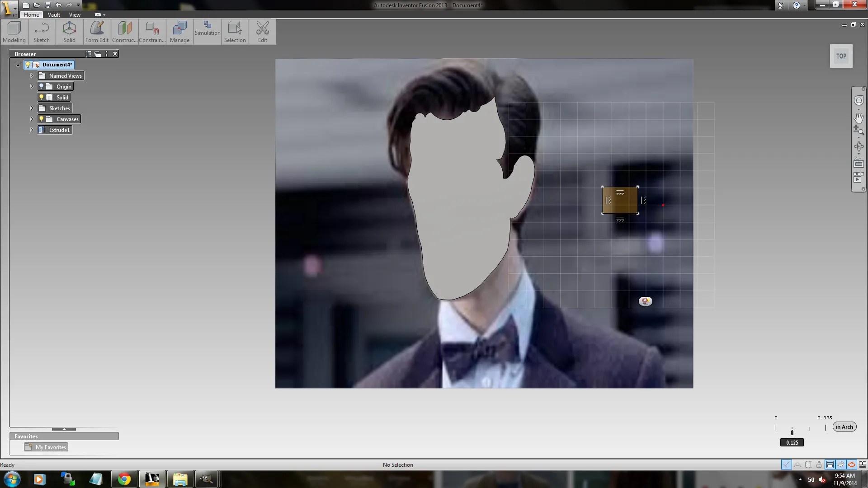Click the Construction tools icon

124,32
